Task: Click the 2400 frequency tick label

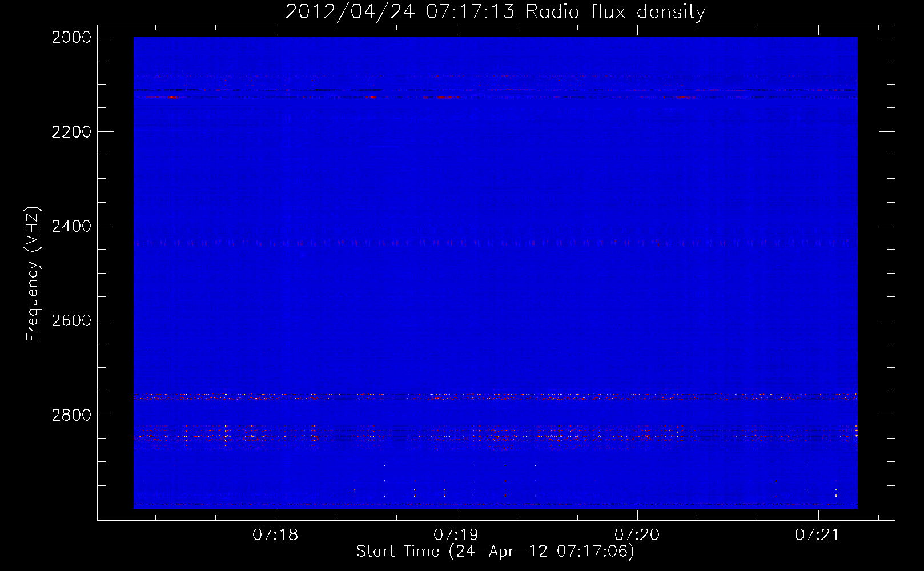Action: click(71, 226)
